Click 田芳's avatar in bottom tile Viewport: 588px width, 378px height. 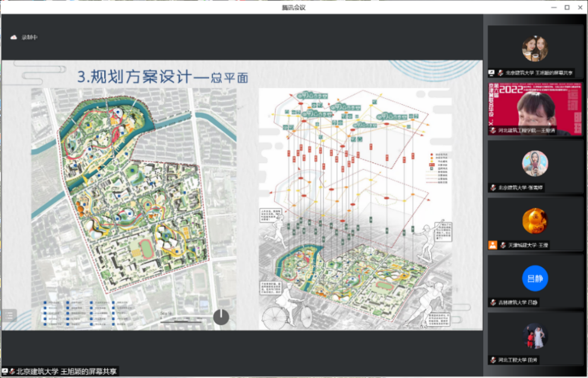coord(535,336)
